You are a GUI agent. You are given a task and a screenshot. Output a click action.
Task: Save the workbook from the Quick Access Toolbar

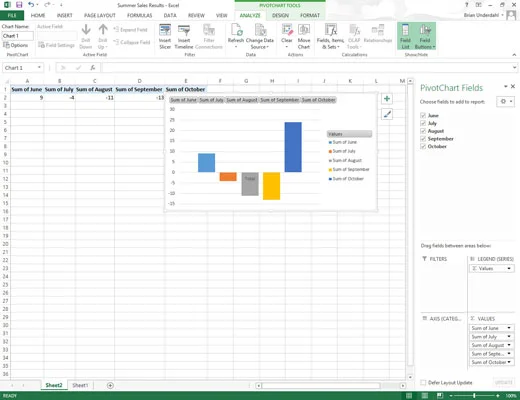coord(19,5)
